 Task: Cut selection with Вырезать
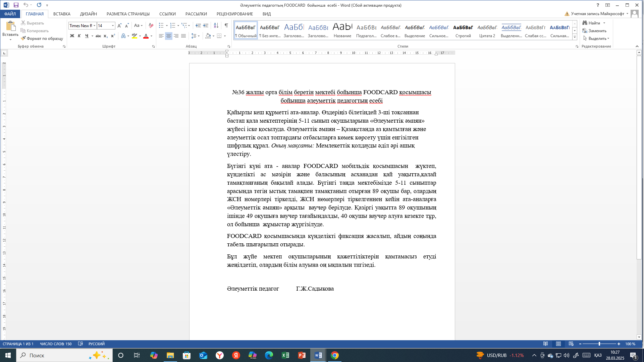coord(32,23)
